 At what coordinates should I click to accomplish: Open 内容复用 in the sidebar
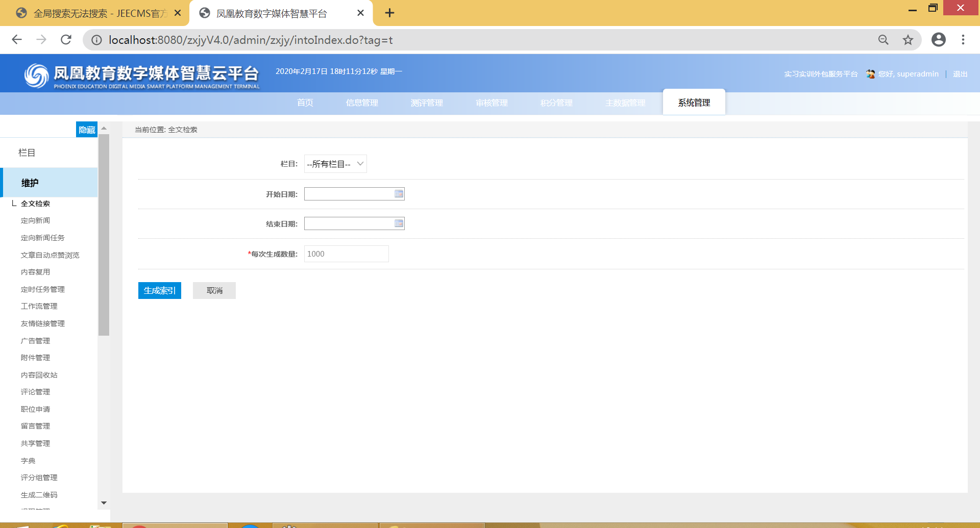[35, 272]
